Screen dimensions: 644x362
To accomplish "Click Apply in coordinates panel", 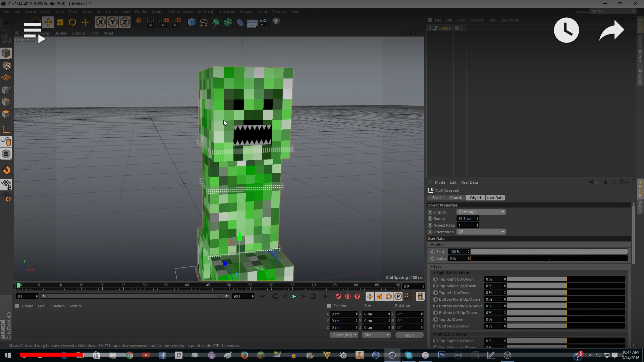I will (x=409, y=335).
